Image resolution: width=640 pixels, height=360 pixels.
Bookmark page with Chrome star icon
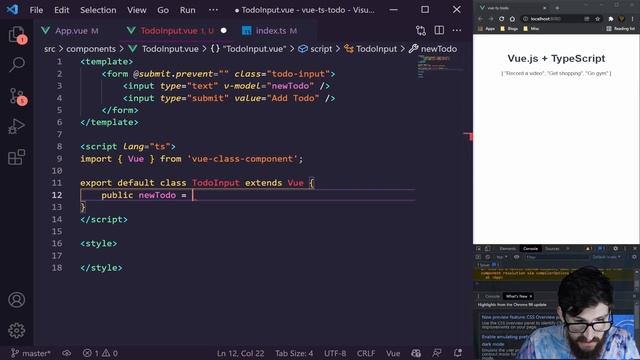coord(598,19)
